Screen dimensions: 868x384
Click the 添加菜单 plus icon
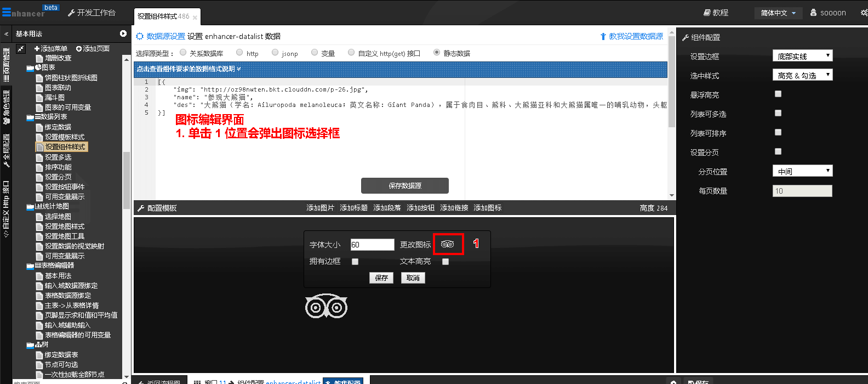pyautogui.click(x=37, y=49)
